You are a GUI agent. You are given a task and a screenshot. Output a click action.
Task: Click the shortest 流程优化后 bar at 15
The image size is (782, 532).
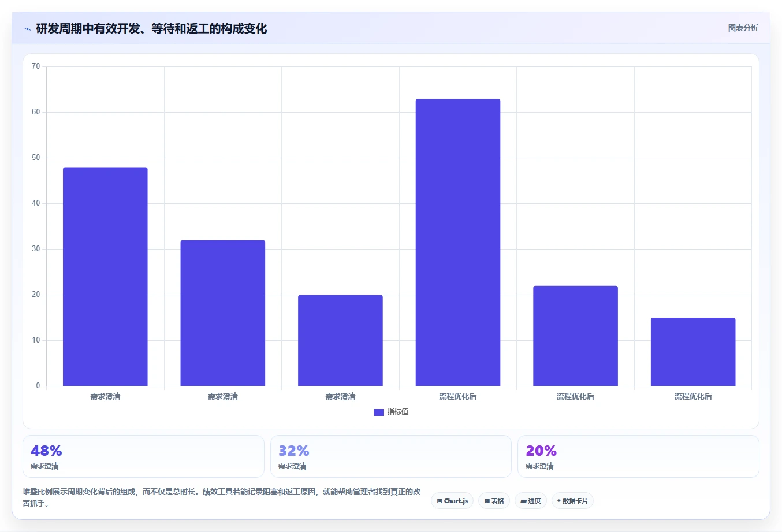click(693, 352)
